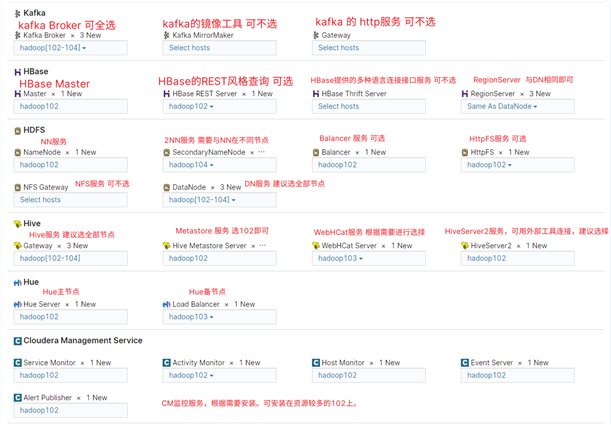Click the Kafka service icon in section header

pyautogui.click(x=18, y=14)
